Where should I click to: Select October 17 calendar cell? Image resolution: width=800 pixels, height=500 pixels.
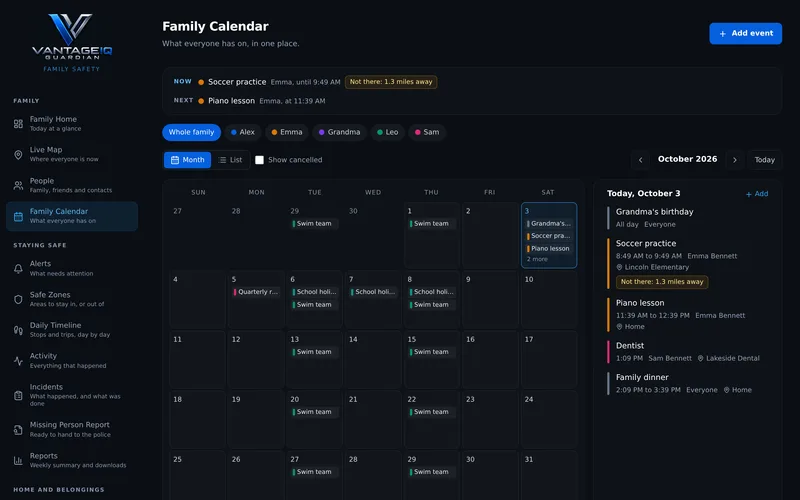549,360
